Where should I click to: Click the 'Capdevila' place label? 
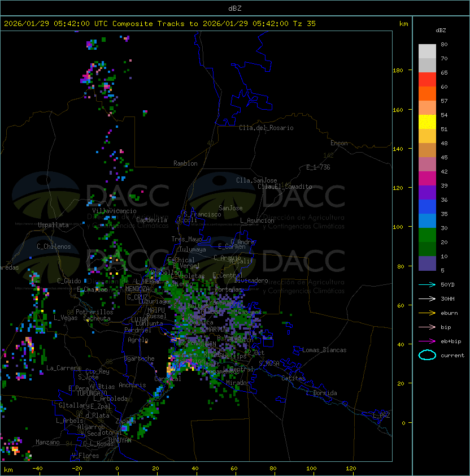tap(152, 220)
